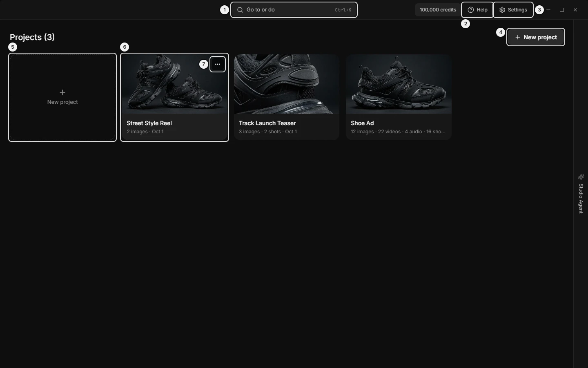
Task: Click the "Shoe Ad" project title
Action: (362, 123)
